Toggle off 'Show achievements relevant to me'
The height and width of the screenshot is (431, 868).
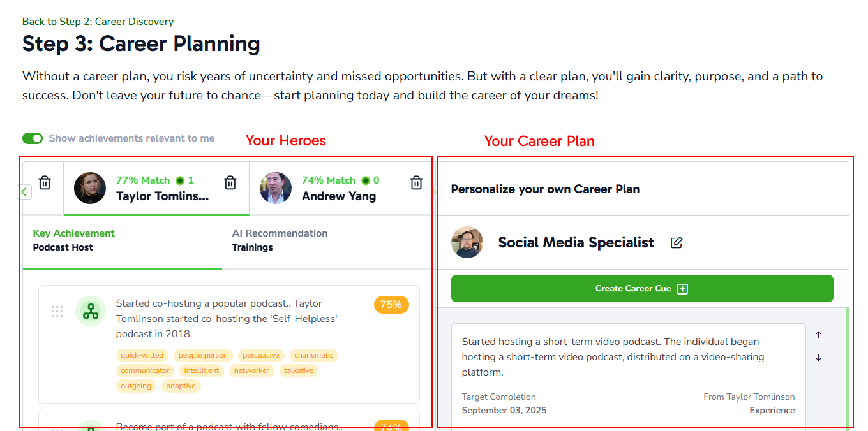coord(33,138)
